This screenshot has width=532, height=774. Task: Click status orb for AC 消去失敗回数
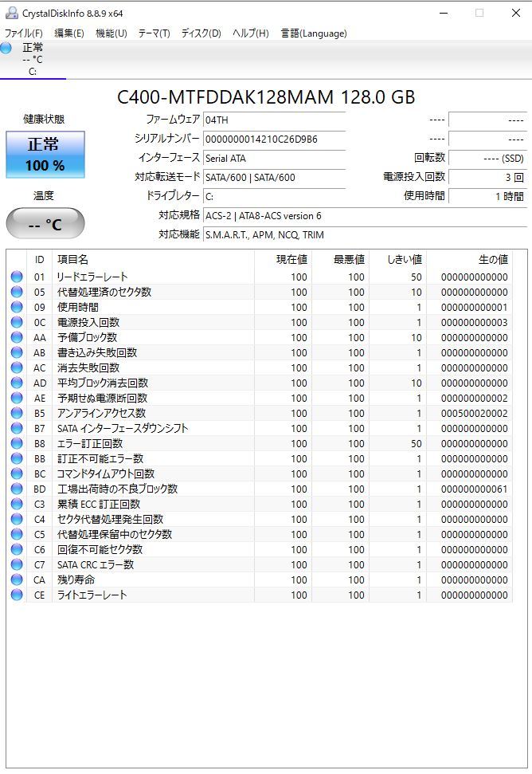click(17, 367)
